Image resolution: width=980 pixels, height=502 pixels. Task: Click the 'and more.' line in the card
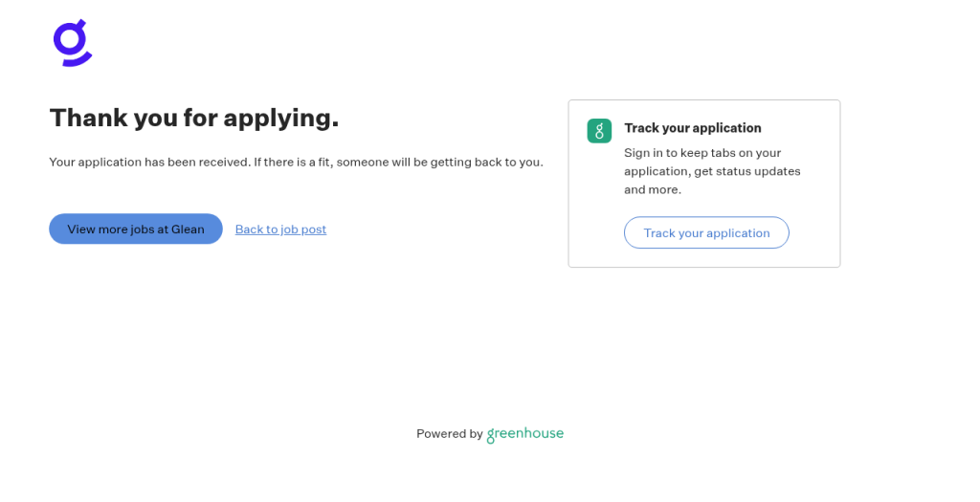tap(653, 190)
